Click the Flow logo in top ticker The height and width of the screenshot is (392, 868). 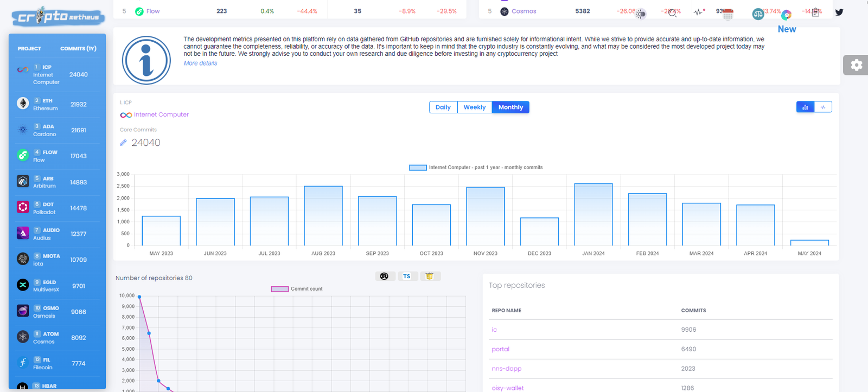pos(139,11)
